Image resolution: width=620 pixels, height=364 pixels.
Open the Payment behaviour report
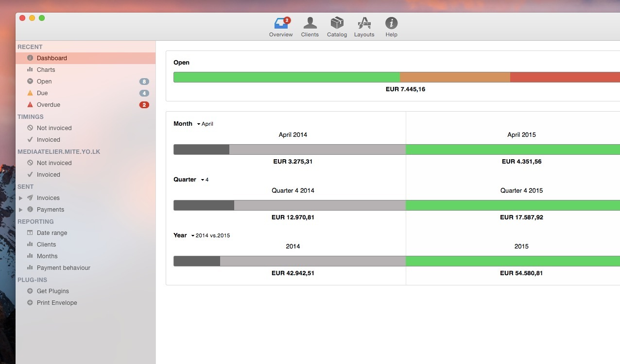point(64,267)
